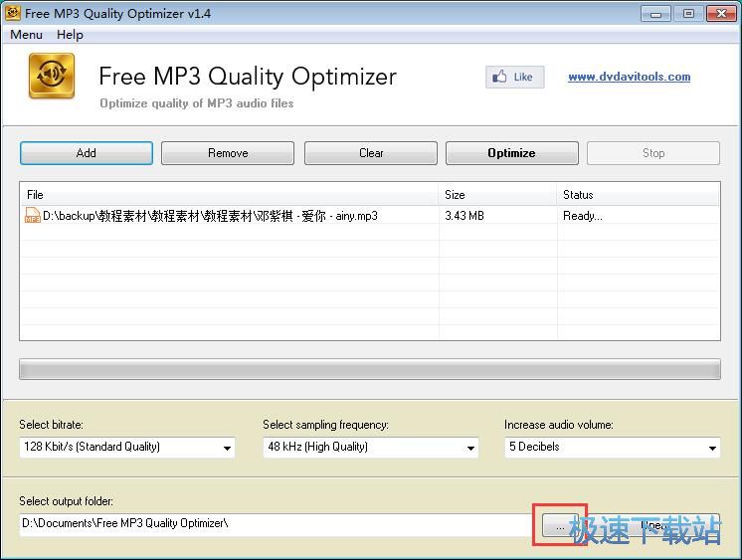
Task: Open the Help menu
Action: pyautogui.click(x=70, y=35)
